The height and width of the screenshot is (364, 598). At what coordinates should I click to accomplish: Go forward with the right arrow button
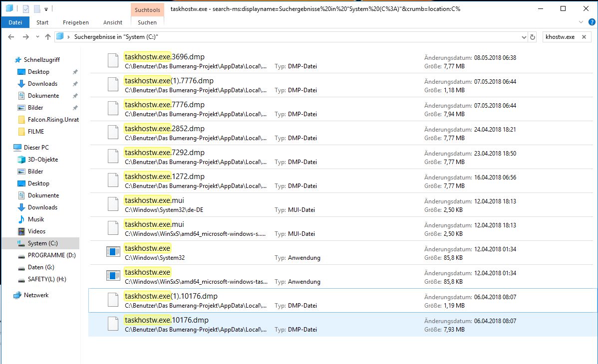tap(25, 37)
